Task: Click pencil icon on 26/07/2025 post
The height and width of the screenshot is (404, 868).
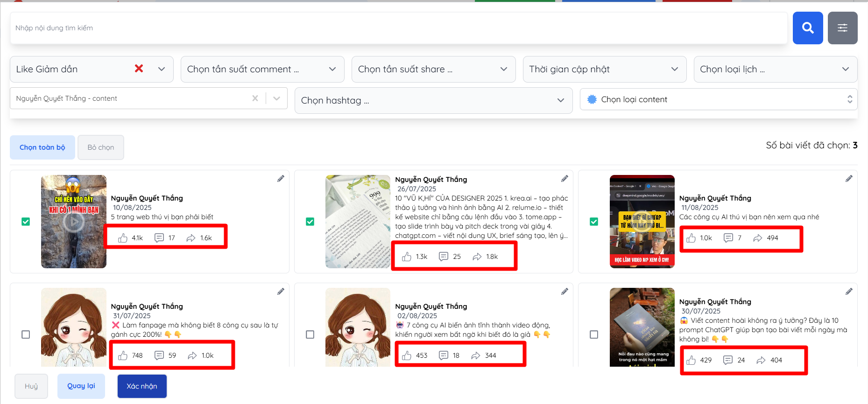Action: [x=565, y=179]
